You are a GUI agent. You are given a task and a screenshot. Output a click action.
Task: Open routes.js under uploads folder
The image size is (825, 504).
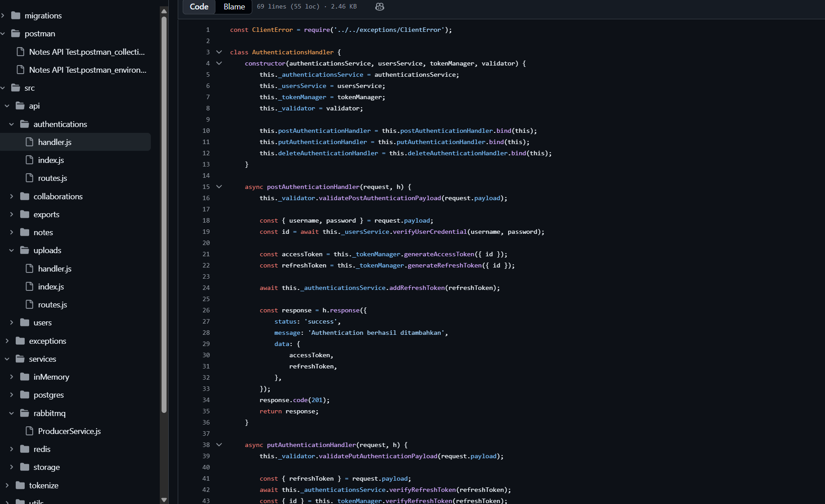tap(53, 305)
